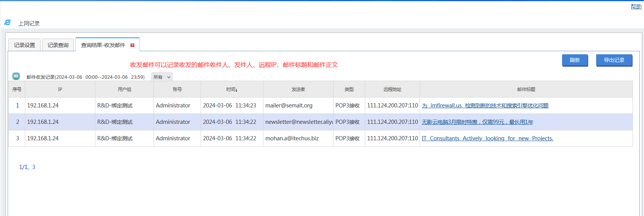Image resolution: width=644 pixels, height=216 pixels.
Task: Switch to the 记录设置 tab
Action: point(25,45)
